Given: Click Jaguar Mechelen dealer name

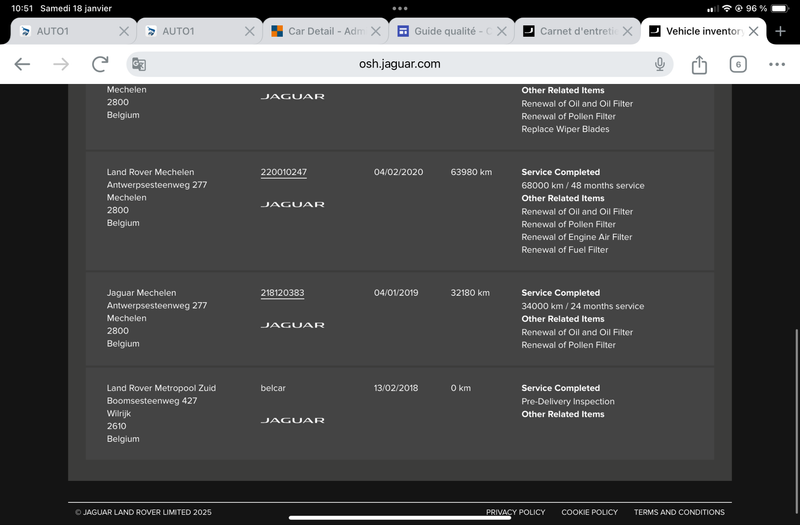Looking at the screenshot, I should coord(141,293).
